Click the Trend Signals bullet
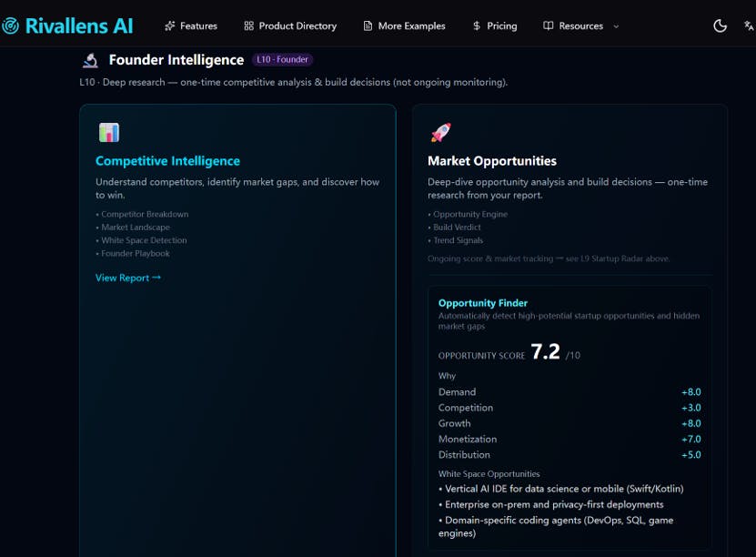This screenshot has height=557, width=756. pos(456,240)
